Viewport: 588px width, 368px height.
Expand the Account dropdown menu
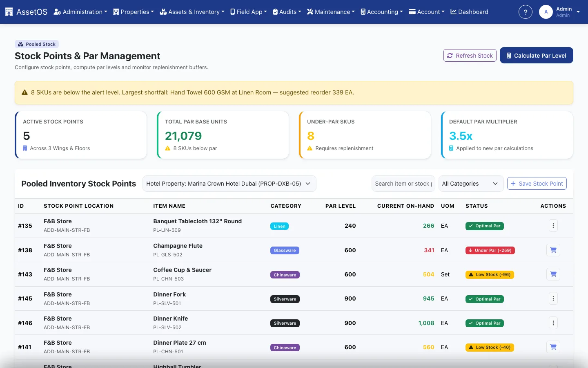coord(427,12)
